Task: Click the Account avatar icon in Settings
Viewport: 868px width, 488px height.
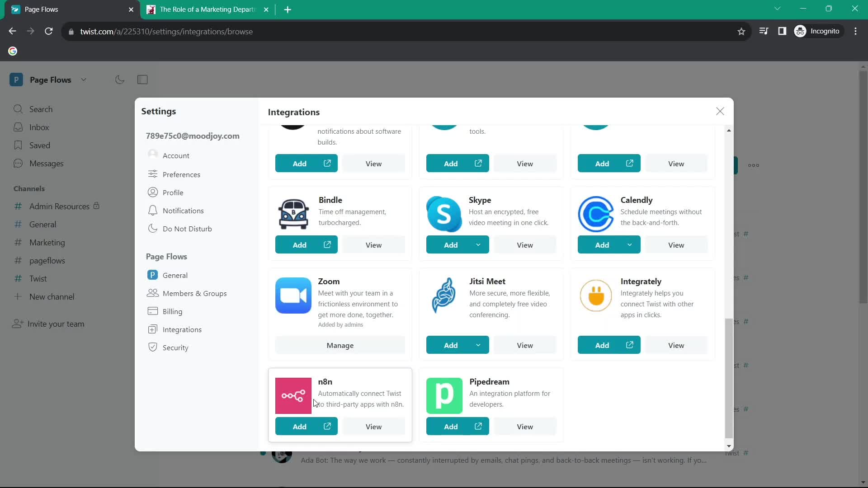Action: pos(153,155)
